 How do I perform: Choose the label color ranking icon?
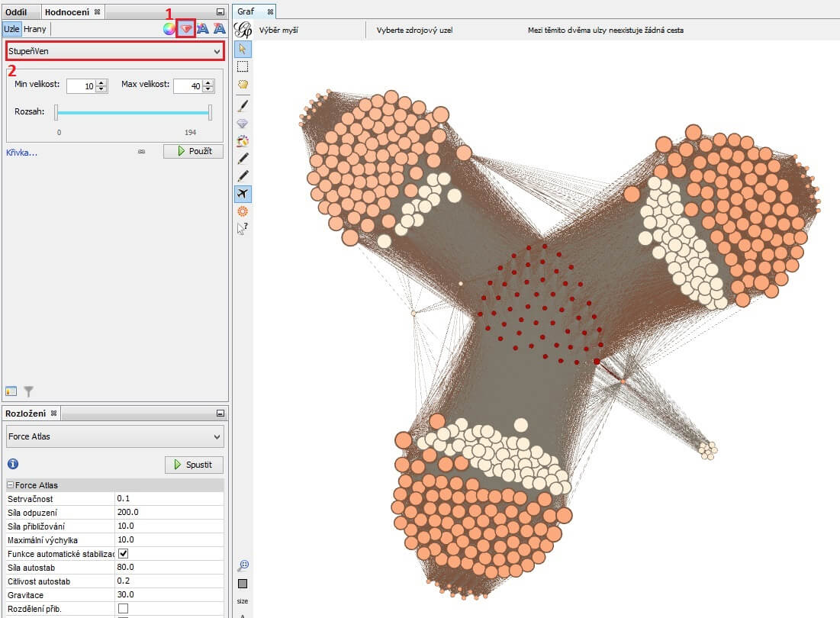click(x=202, y=29)
